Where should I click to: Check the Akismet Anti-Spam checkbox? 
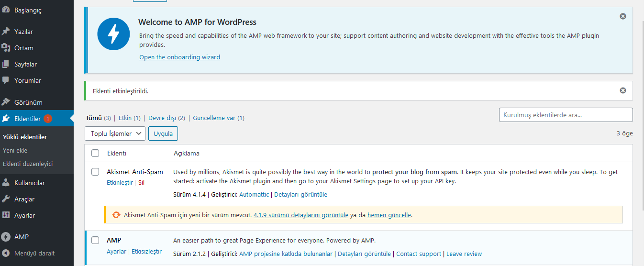tap(95, 172)
